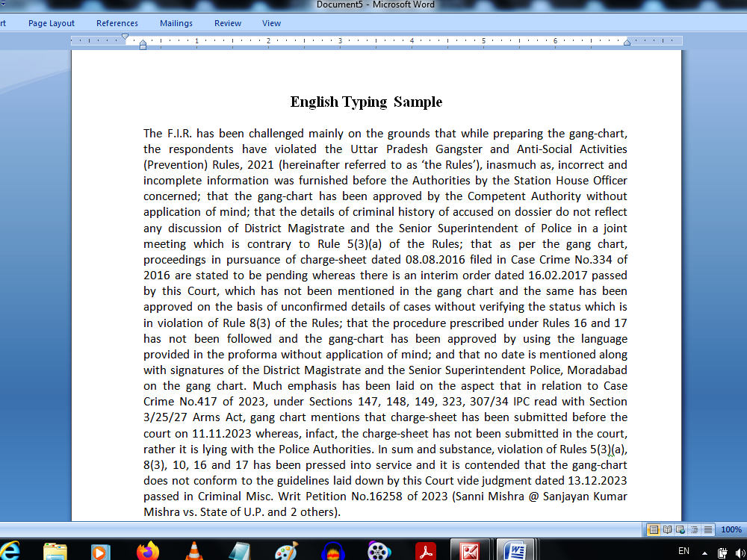Click the date '11.11.2023' in the paragraph
This screenshot has width=747, height=560.
click(222, 434)
